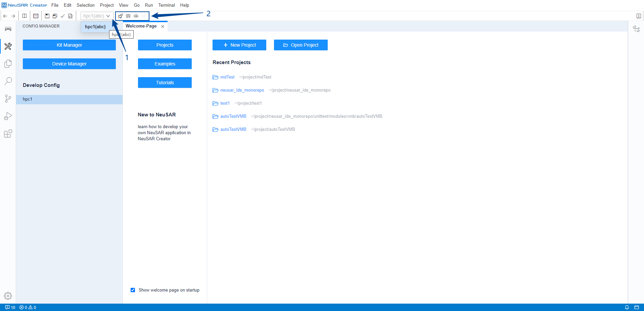Screen dimensions: 644x311
Task: Open the Manage gear settings menu
Action: click(8, 296)
